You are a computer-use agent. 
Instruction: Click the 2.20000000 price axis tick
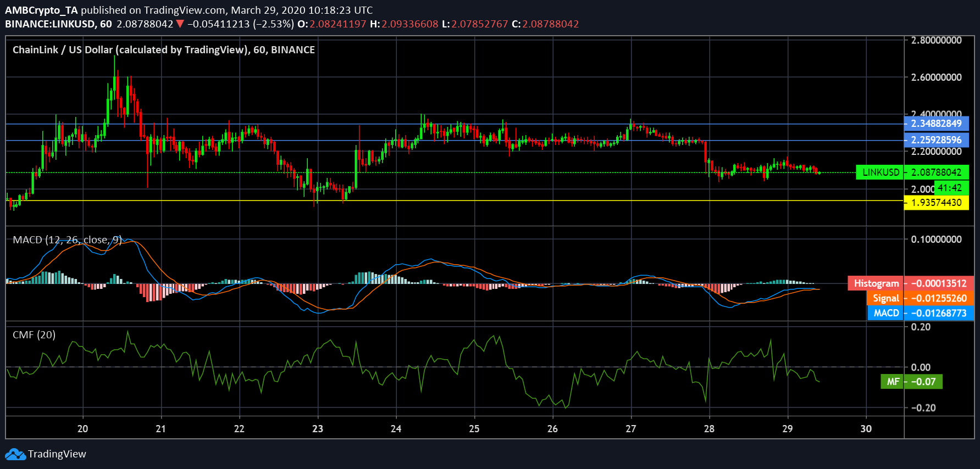coord(937,152)
